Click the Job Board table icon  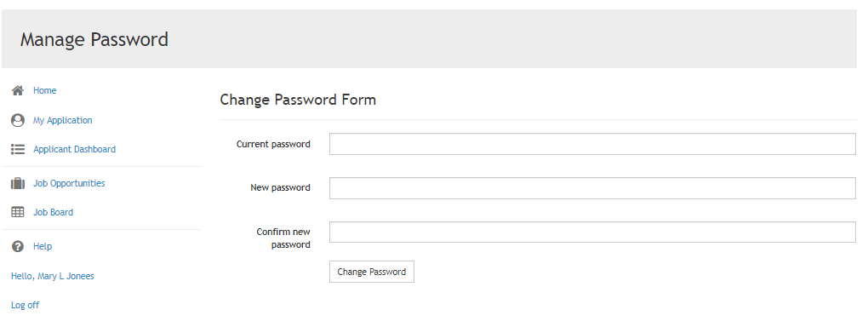18,212
